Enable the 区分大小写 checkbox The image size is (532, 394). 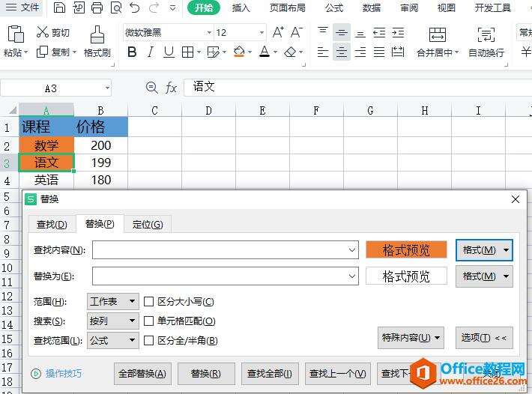click(x=148, y=301)
